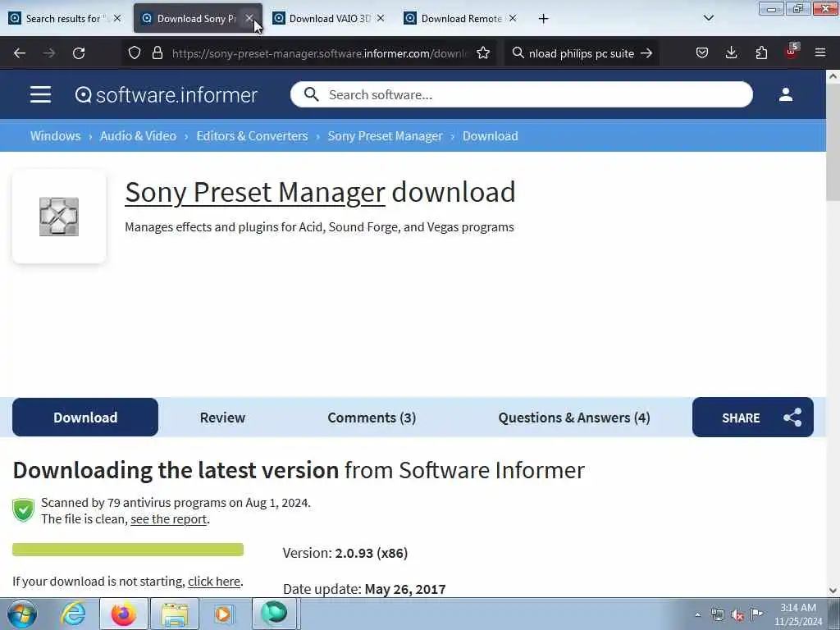
Task: Click version text 2.0.93 (x86)
Action: click(372, 554)
